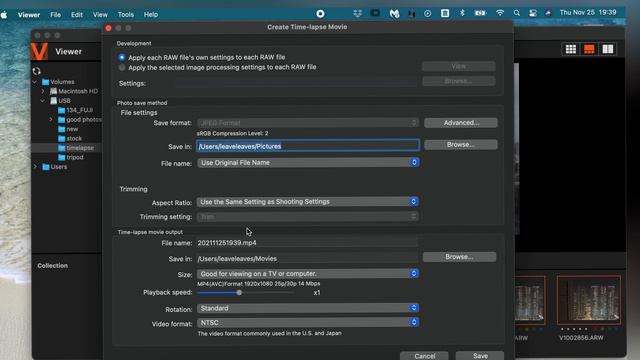Open Spotlight search in menu bar
This screenshot has height=360, width=640.
click(517, 13)
